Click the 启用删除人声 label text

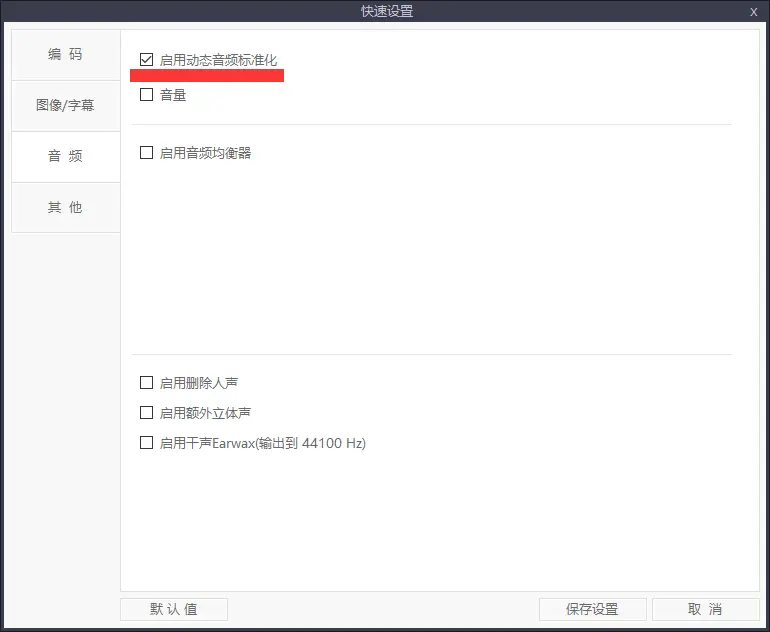(198, 383)
